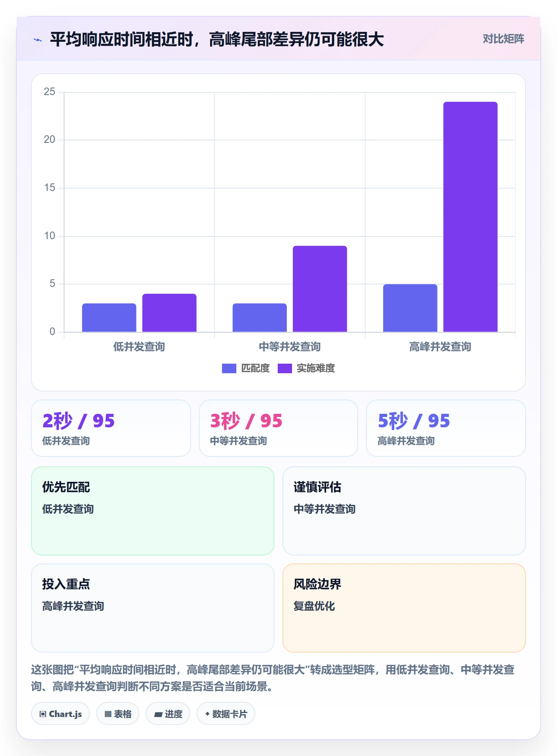
Task: Click the square icon in Chart.js chip
Action: (x=43, y=714)
